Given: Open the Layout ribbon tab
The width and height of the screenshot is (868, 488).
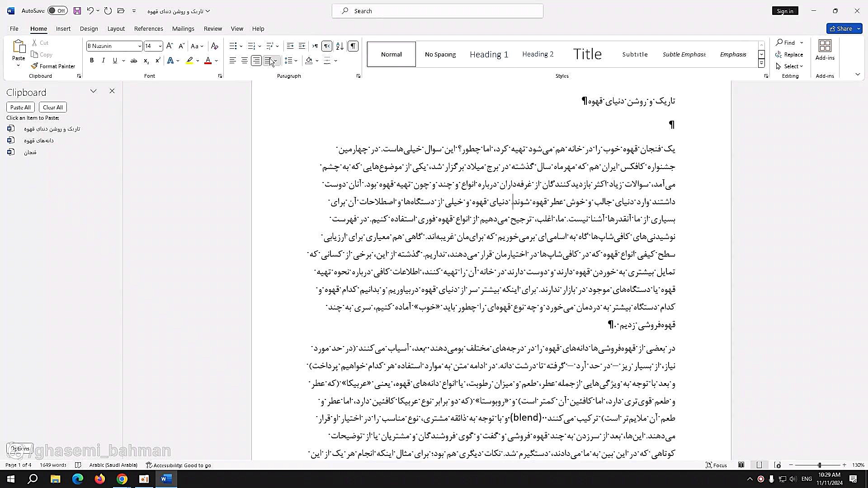Looking at the screenshot, I should [x=116, y=28].
